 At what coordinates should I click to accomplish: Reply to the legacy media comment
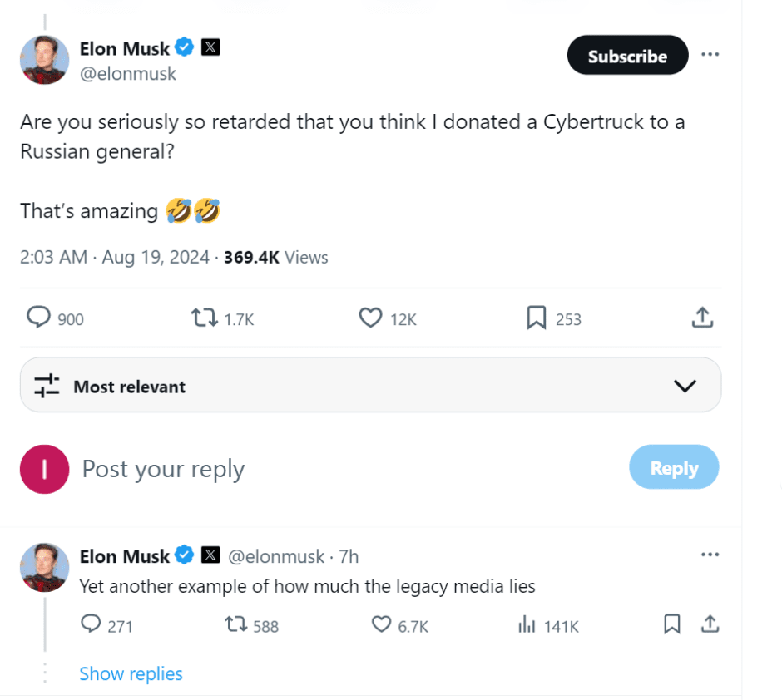92,625
